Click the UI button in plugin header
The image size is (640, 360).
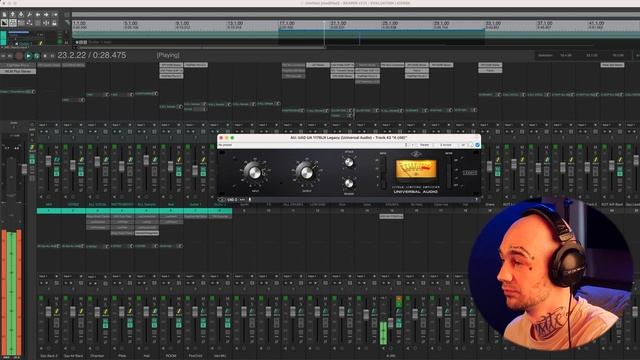click(x=463, y=145)
